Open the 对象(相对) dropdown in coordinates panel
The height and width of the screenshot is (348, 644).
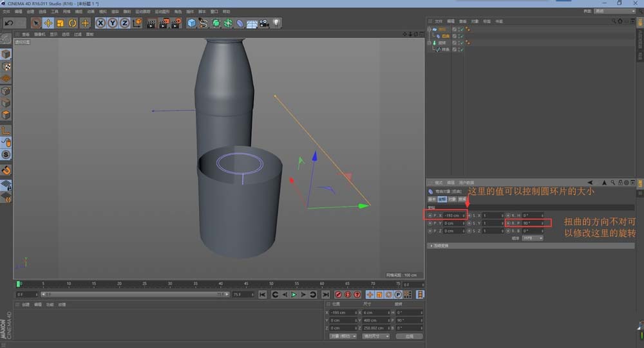pyautogui.click(x=343, y=336)
